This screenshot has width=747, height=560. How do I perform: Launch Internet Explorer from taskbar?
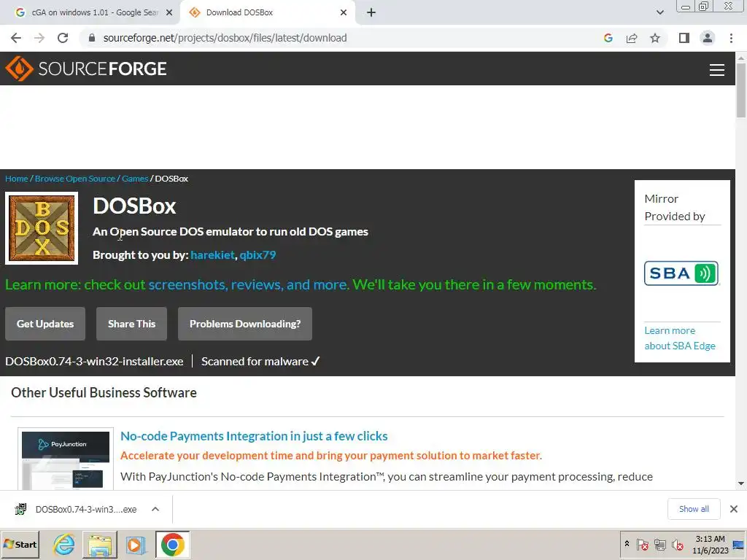click(64, 544)
